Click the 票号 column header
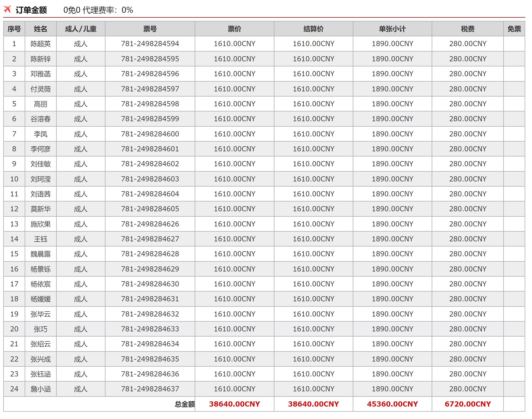 pyautogui.click(x=150, y=29)
